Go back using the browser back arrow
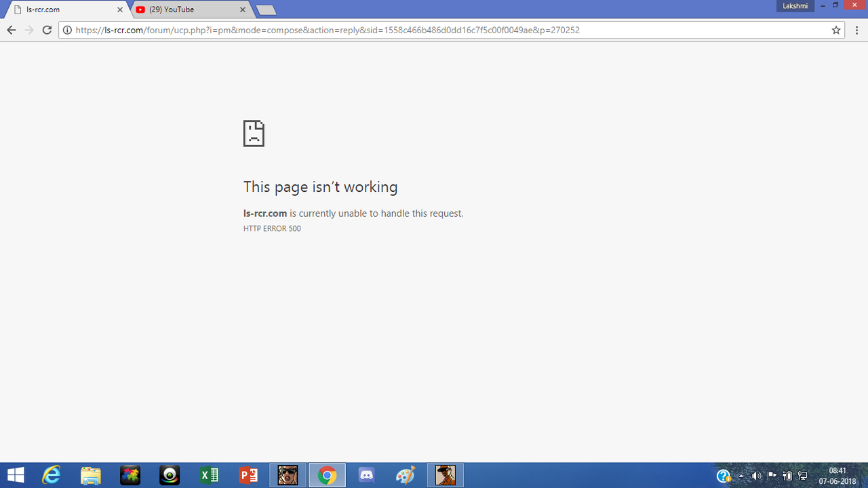The height and width of the screenshot is (488, 868). pos(11,30)
